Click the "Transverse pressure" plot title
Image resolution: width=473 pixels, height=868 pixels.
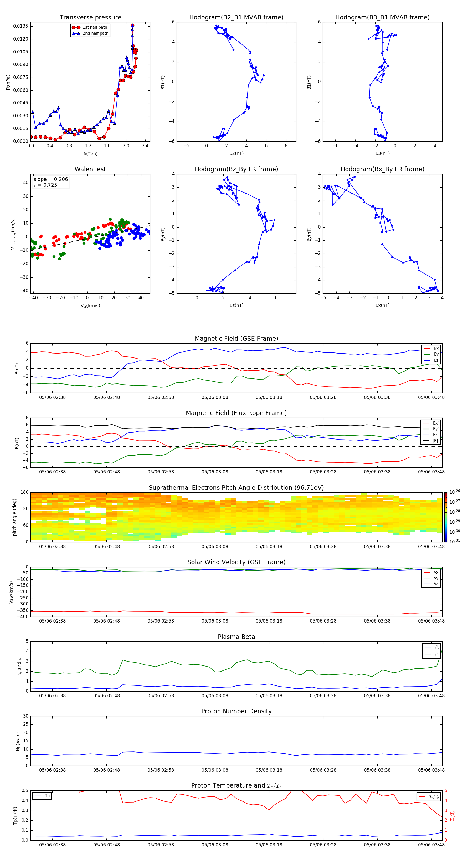pyautogui.click(x=90, y=18)
